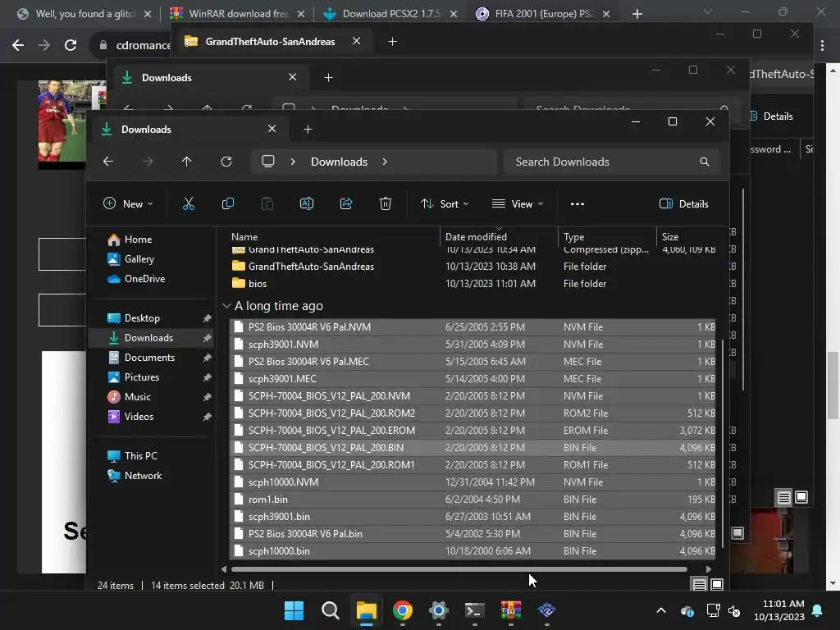Click the PC icon in address bar
Viewport: 840px width, 630px height.
click(x=268, y=162)
